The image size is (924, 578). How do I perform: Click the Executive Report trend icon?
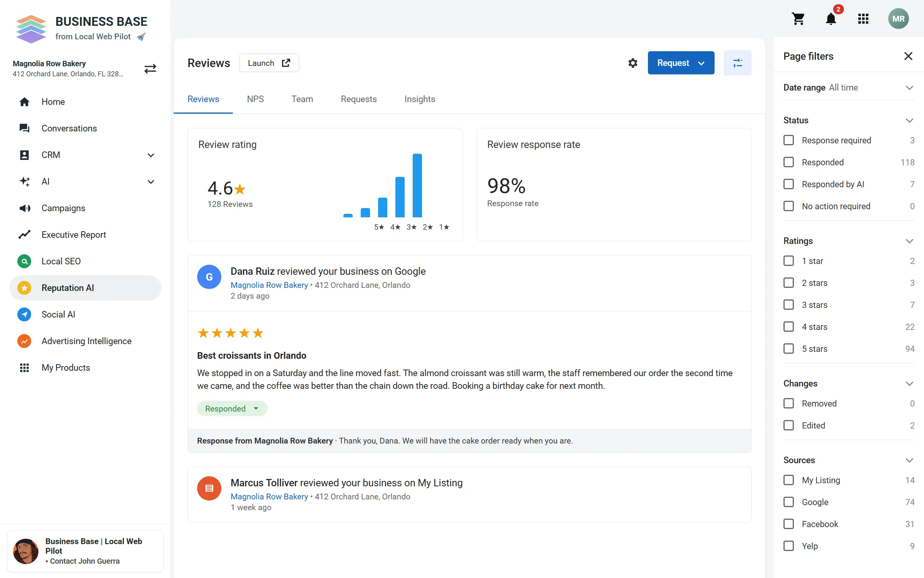point(24,235)
